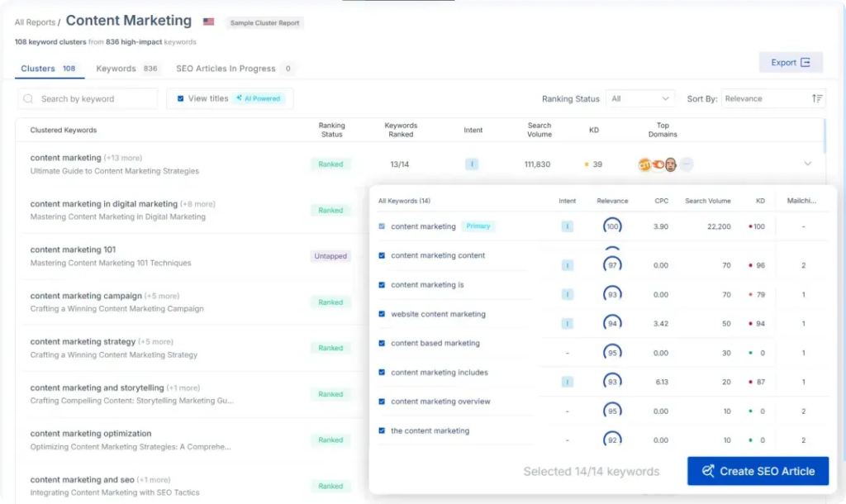This screenshot has height=504, width=846.
Task: Click CPC column header
Action: click(x=661, y=201)
